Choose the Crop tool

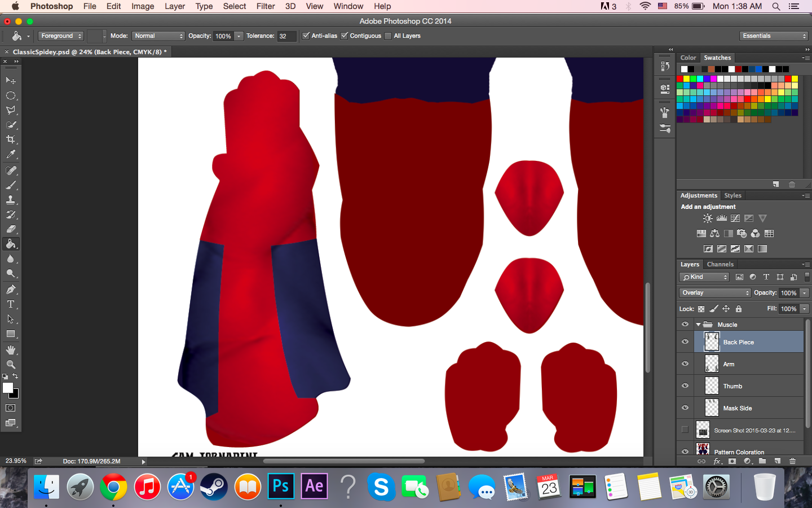click(x=11, y=139)
